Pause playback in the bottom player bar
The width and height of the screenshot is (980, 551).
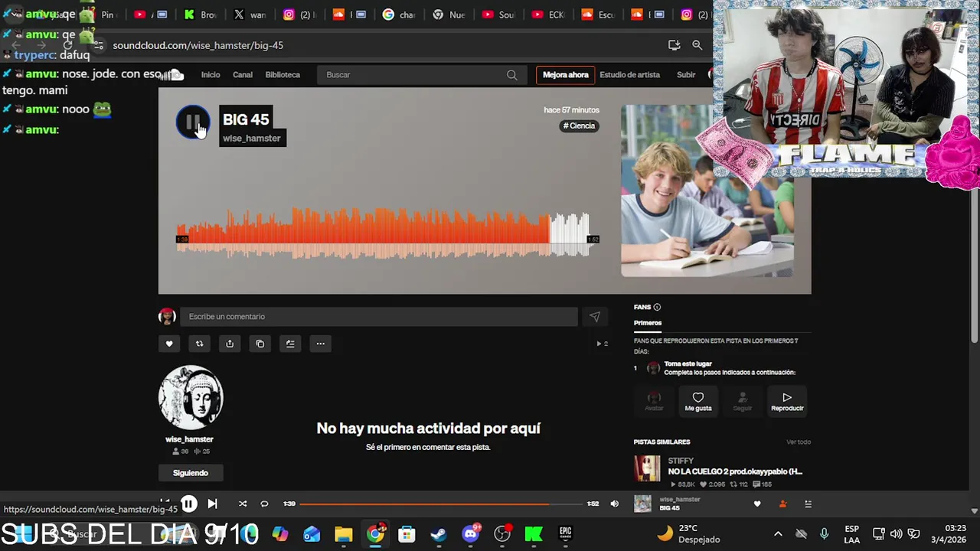188,504
